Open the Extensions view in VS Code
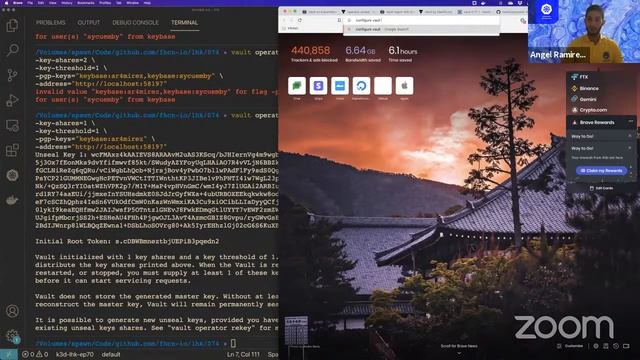The width and height of the screenshot is (640, 360). click(12, 150)
